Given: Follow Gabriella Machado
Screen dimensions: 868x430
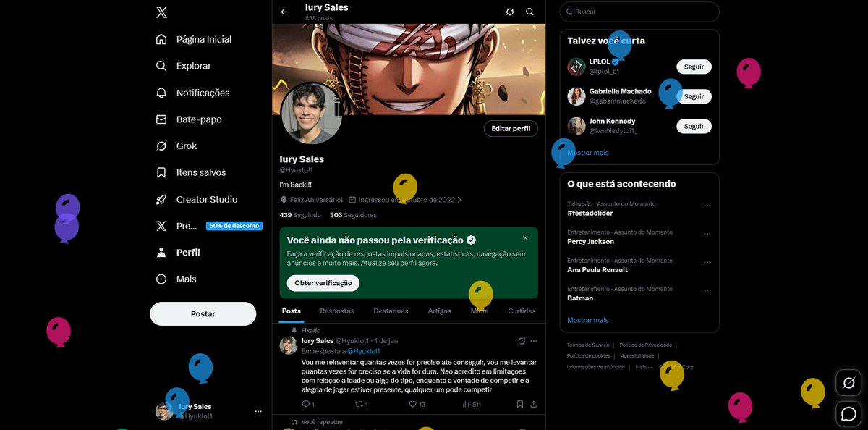Looking at the screenshot, I should 694,96.
